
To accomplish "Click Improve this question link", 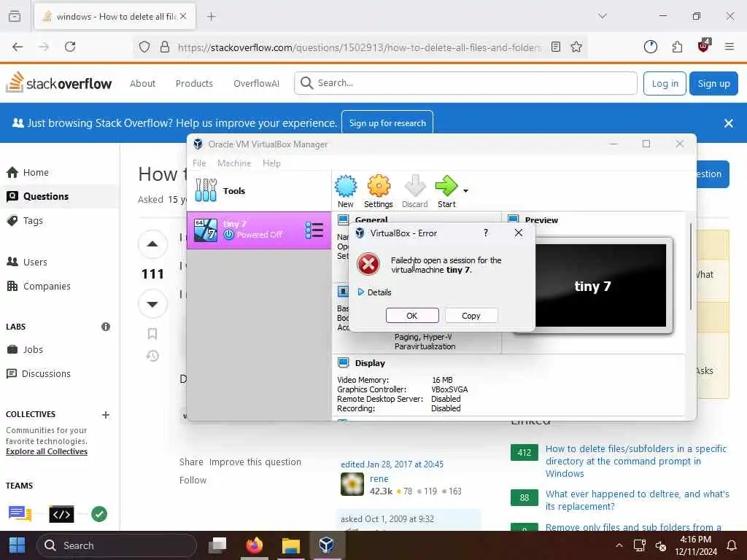I will [255, 462].
